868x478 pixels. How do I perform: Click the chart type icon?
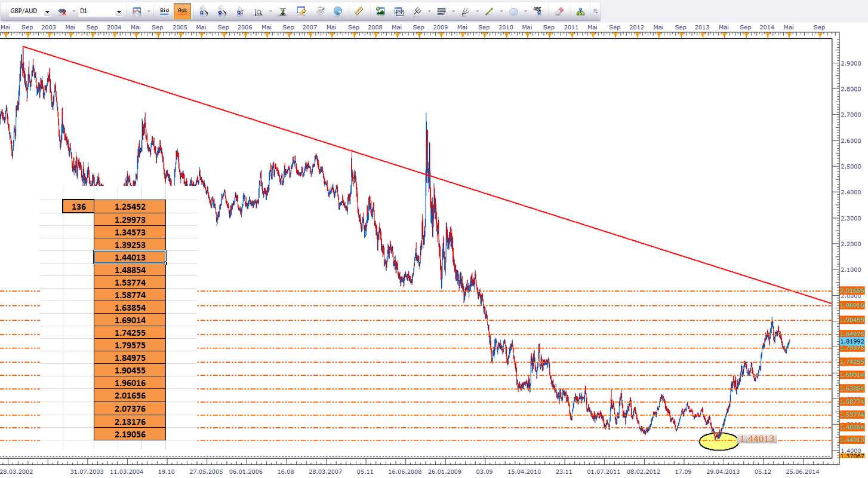click(137, 11)
